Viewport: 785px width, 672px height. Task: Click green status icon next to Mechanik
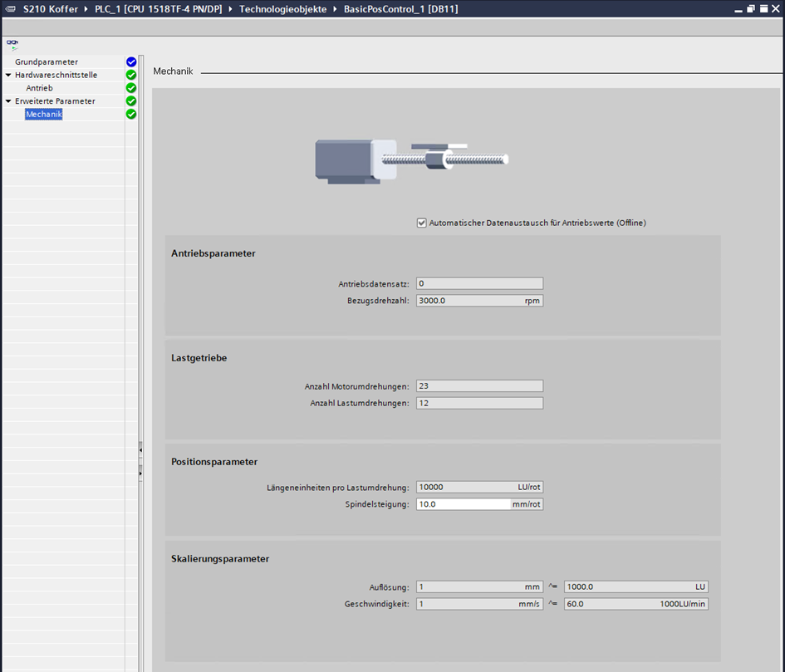click(x=131, y=115)
